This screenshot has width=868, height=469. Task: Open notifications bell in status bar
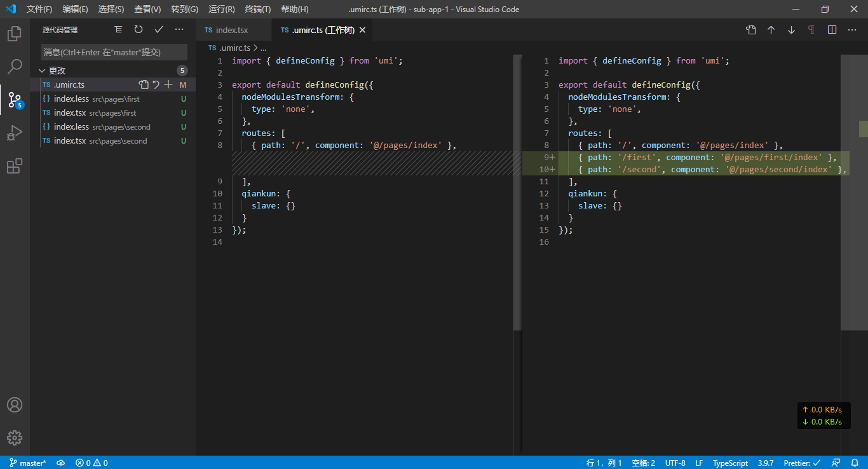[x=855, y=463]
